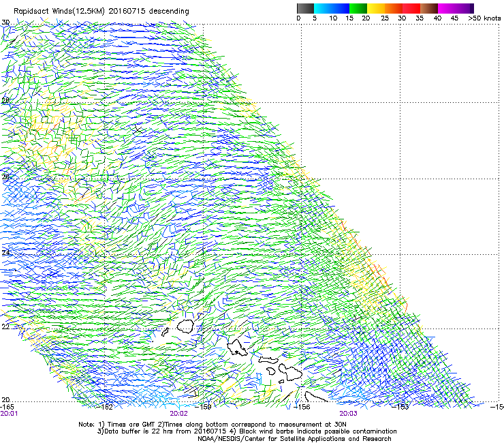
Task: Click the gray 0–5 knots legend segment
Action: pyautogui.click(x=305, y=8)
